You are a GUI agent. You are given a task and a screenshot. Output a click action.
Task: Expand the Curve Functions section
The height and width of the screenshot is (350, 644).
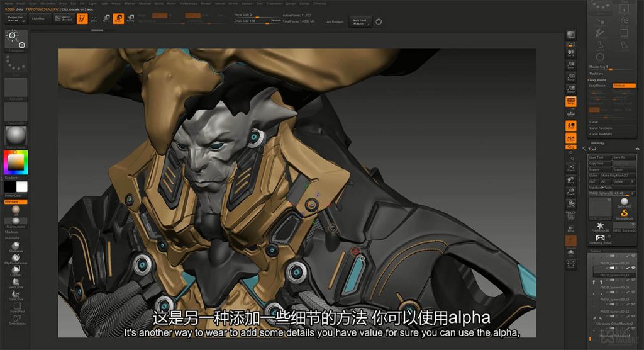tap(601, 128)
